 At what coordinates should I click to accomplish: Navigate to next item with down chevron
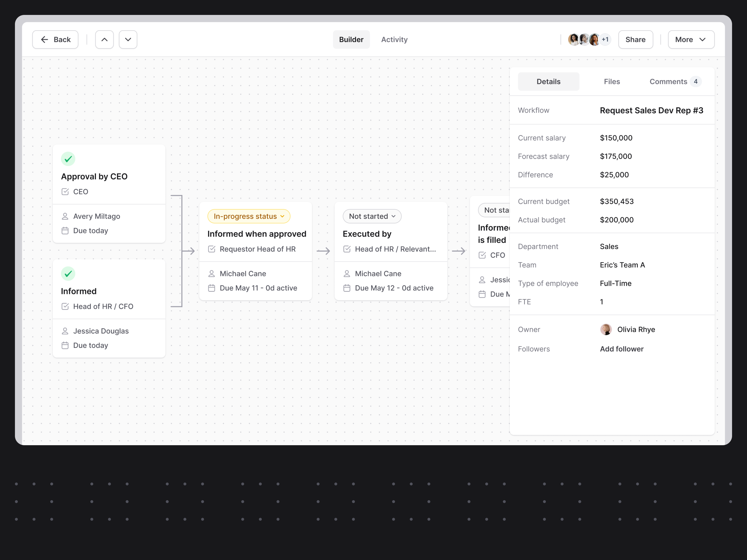(128, 39)
